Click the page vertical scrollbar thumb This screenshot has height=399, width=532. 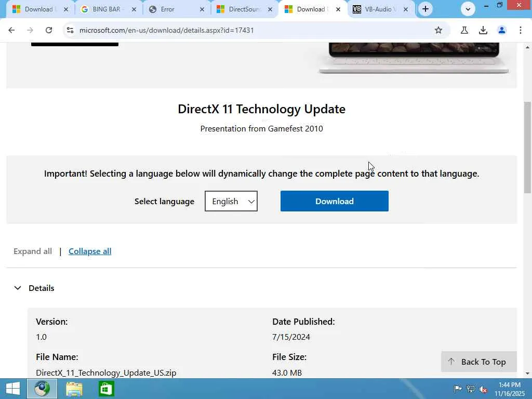point(528,147)
